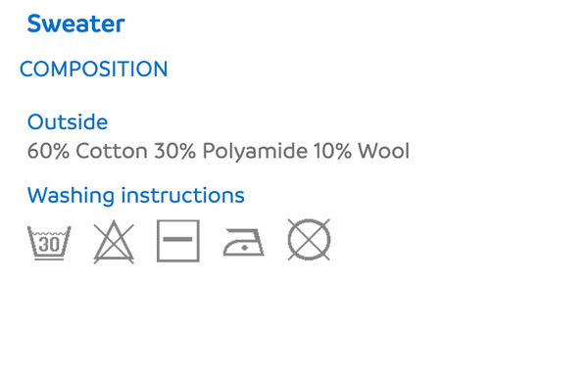
Task: Click the number 30 inside washtub symbol
Action: tap(49, 244)
